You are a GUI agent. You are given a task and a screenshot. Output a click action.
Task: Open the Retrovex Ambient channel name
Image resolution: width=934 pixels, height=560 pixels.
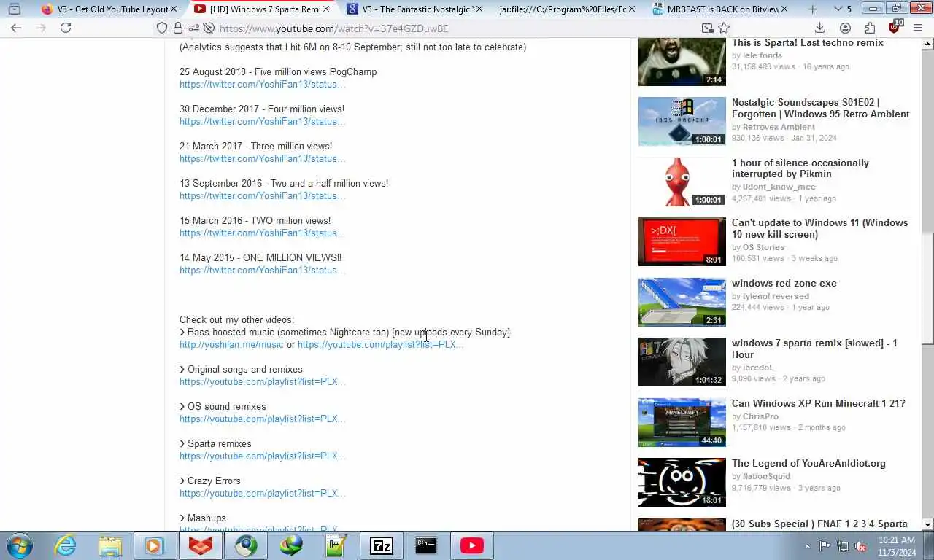pyautogui.click(x=779, y=127)
